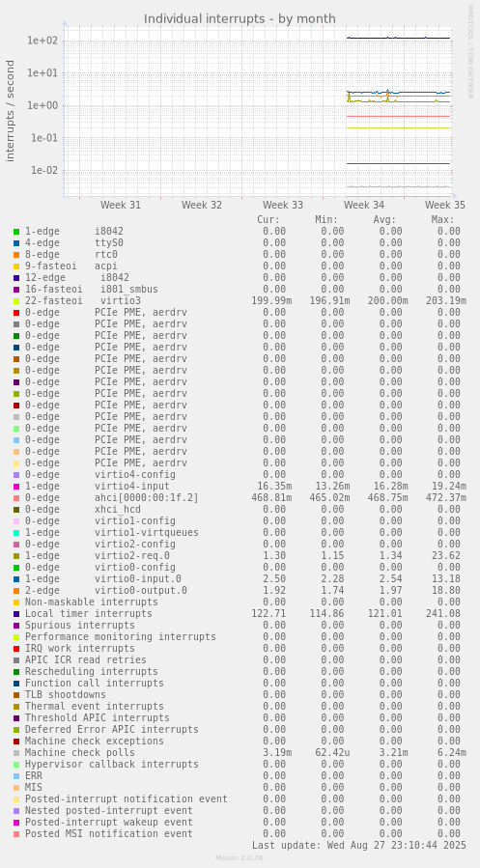Click the Week 34 axis label

[364, 205]
